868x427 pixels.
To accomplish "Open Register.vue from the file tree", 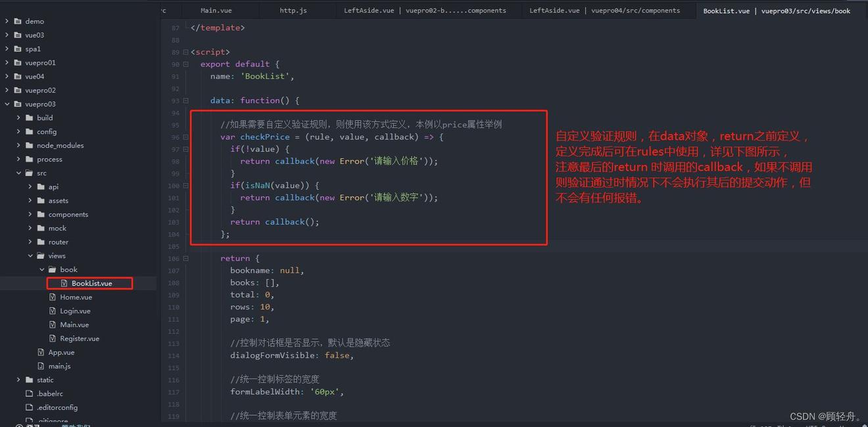I will [79, 338].
